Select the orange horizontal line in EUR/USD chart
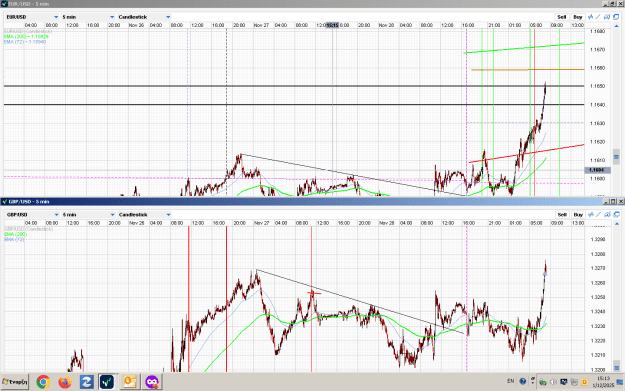 pos(527,70)
